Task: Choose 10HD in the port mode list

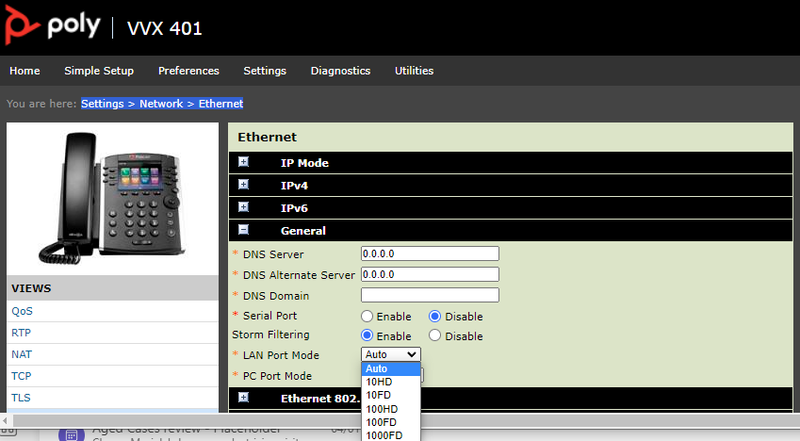Action: pyautogui.click(x=391, y=382)
